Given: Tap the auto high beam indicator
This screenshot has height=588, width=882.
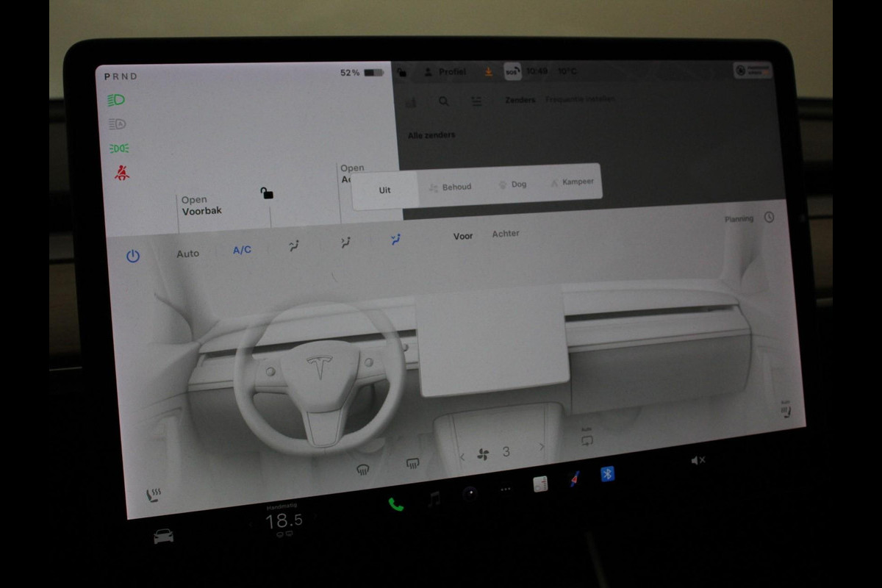Looking at the screenshot, I should (x=117, y=123).
